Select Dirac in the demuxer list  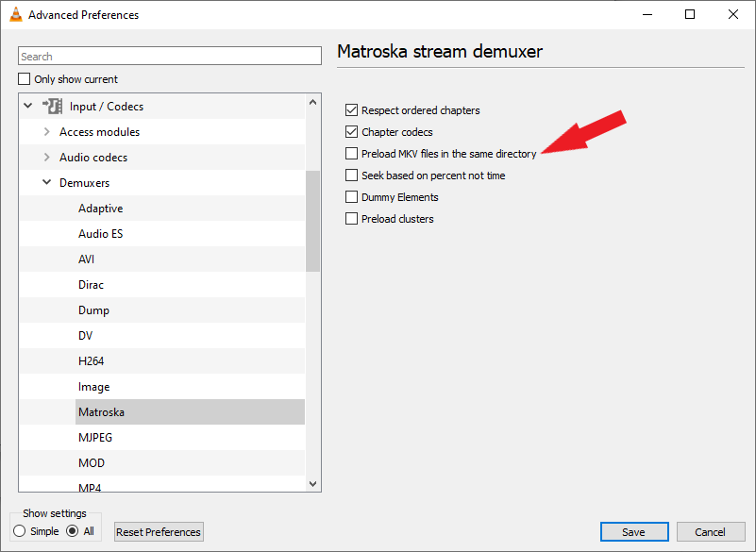click(x=92, y=285)
